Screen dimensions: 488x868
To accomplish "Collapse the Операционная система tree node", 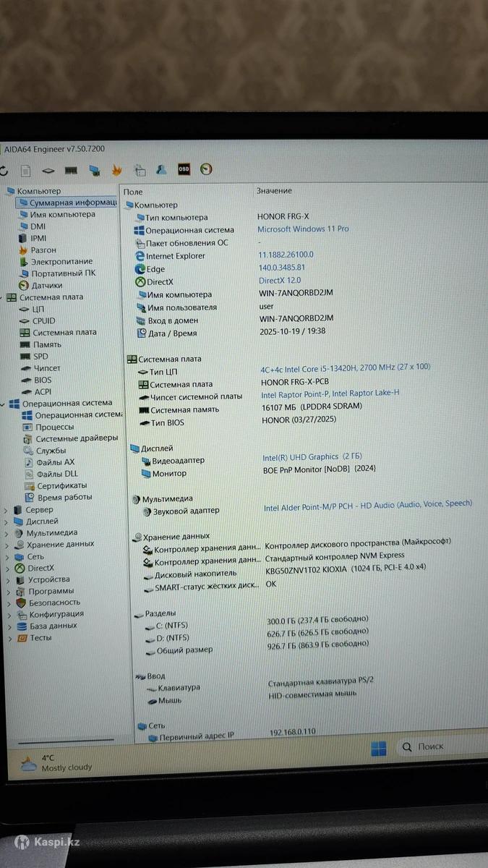I will pyautogui.click(x=4, y=404).
